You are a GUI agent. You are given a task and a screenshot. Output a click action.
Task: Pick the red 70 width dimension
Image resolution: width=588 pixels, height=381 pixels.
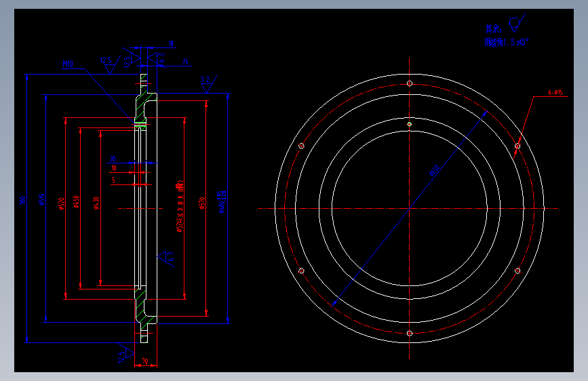coord(145,361)
